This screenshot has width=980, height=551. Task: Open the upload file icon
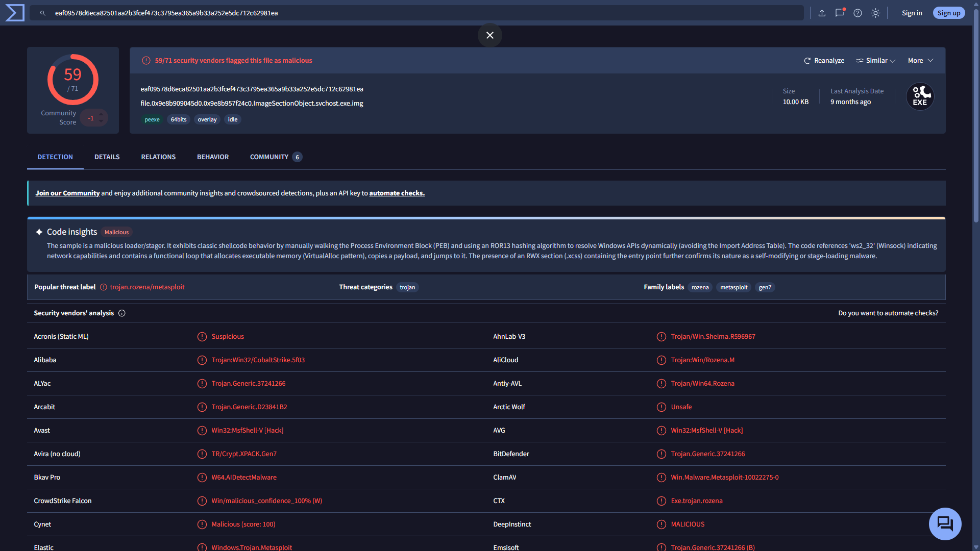click(822, 13)
